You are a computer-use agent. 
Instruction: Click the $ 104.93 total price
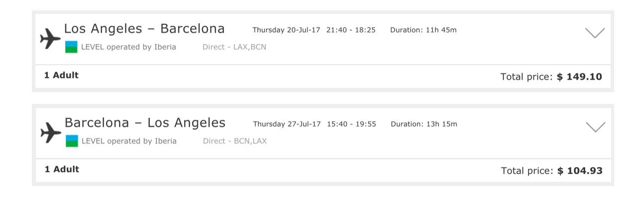tap(580, 171)
